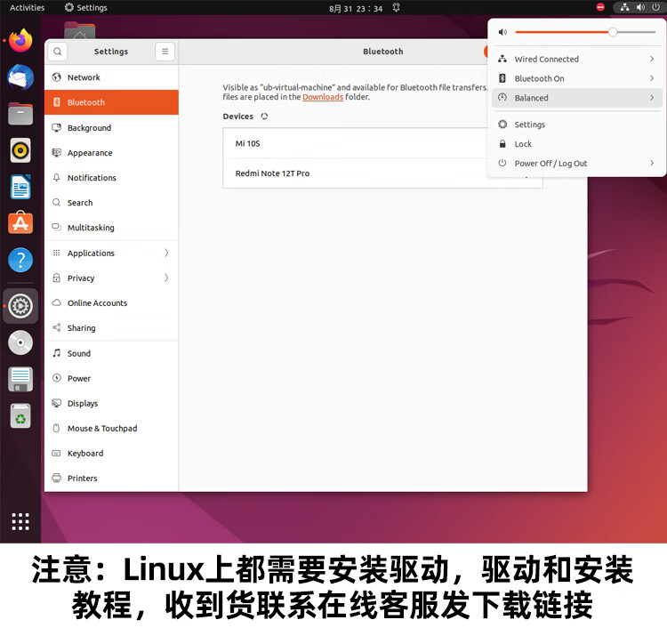
Task: Open Sound settings panel
Action: [111, 353]
